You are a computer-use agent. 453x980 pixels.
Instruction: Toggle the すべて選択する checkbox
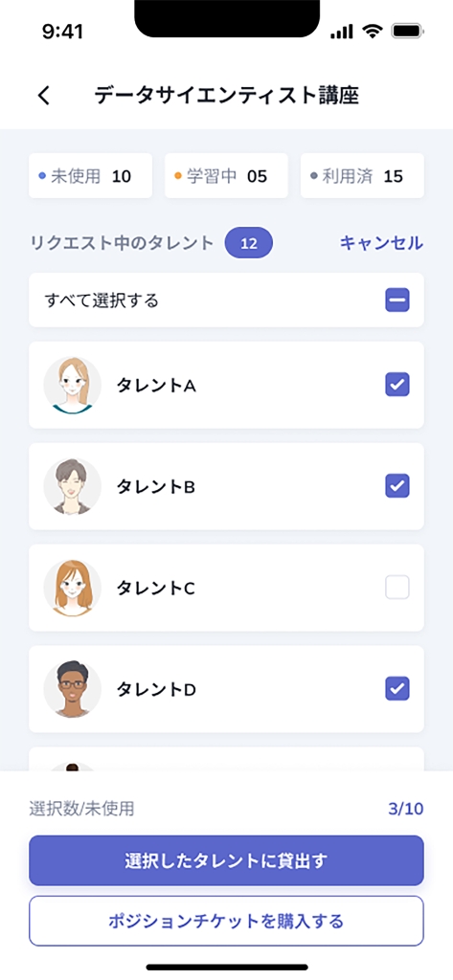point(397,300)
